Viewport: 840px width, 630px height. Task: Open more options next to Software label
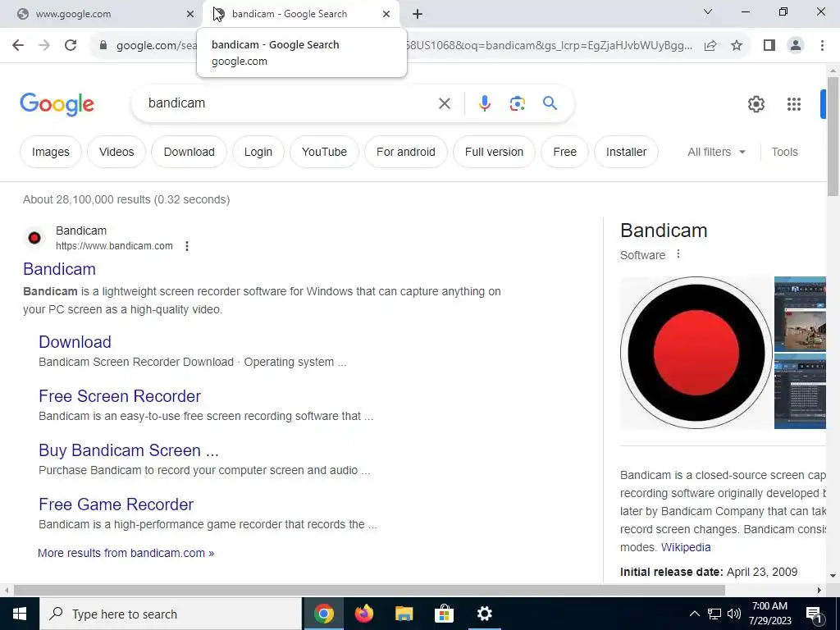tap(678, 254)
